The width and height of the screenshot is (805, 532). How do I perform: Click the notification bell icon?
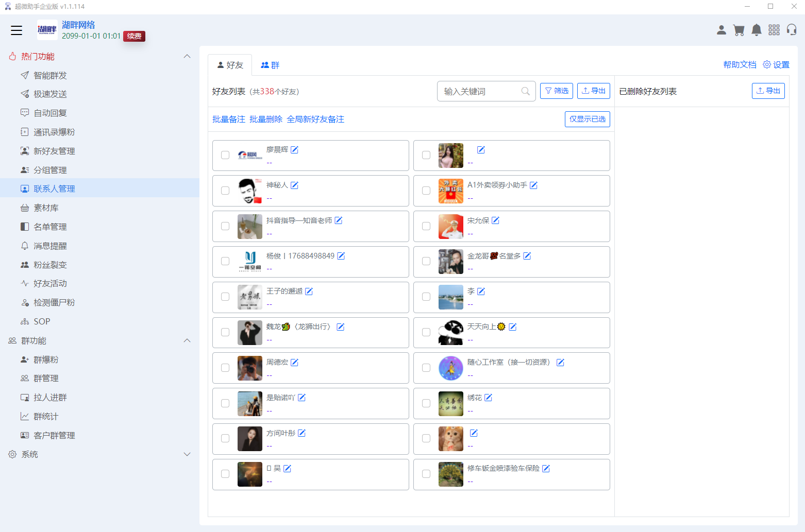tap(756, 30)
